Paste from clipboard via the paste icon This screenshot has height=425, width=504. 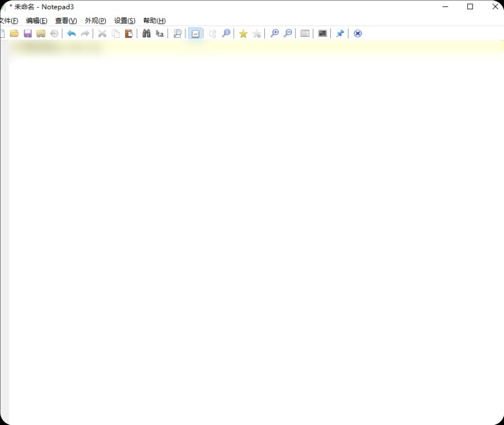(128, 33)
